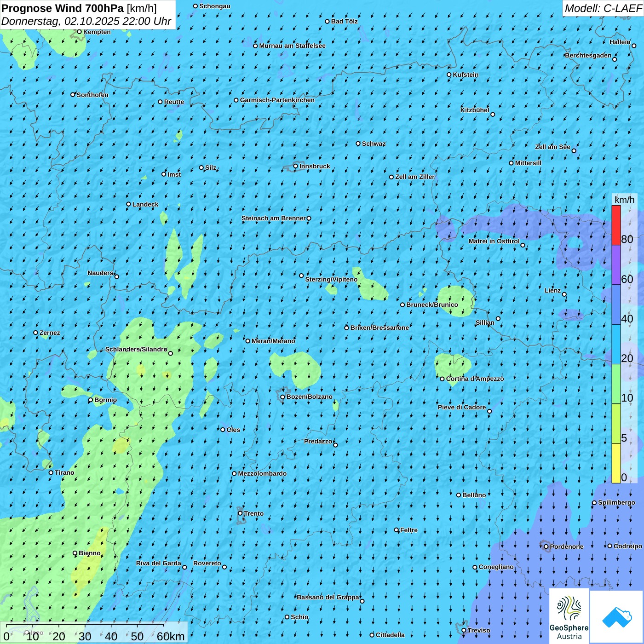Click the Matrei in Osttirol label
Viewport: 644px width, 644px height.
tap(494, 241)
